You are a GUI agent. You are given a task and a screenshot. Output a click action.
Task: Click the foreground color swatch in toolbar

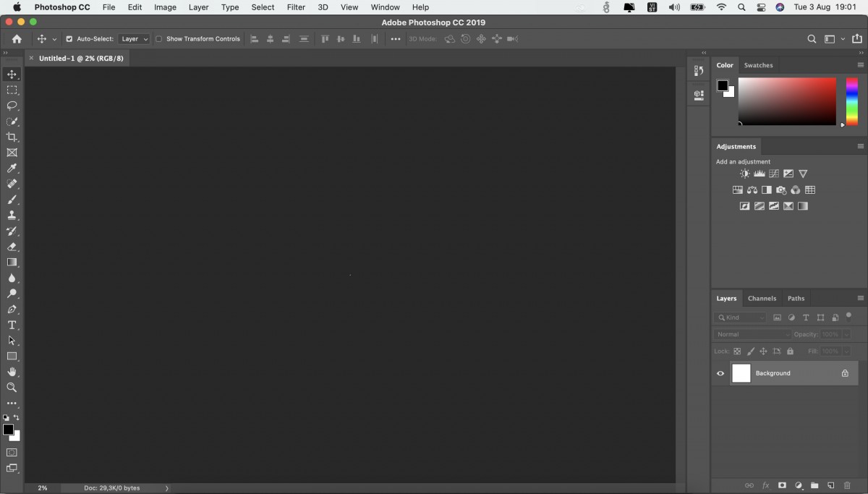[x=8, y=430]
